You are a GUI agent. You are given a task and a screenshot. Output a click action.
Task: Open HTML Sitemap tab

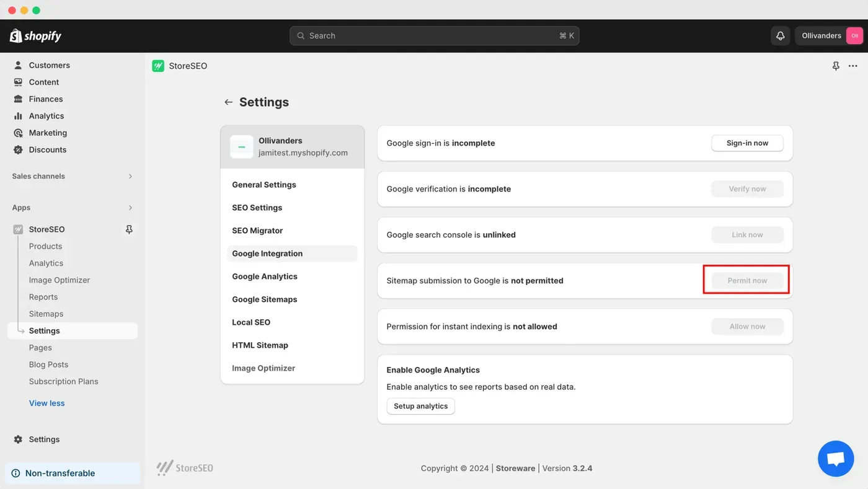[x=292, y=345]
